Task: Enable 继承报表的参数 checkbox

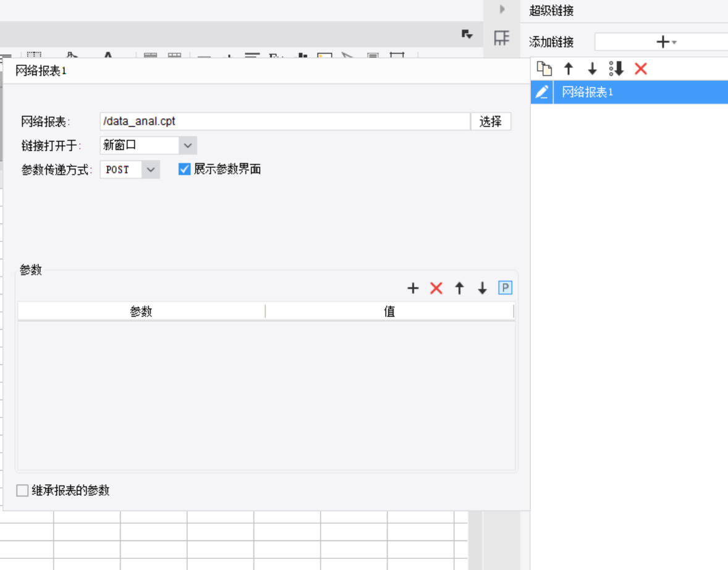Action: (x=22, y=490)
